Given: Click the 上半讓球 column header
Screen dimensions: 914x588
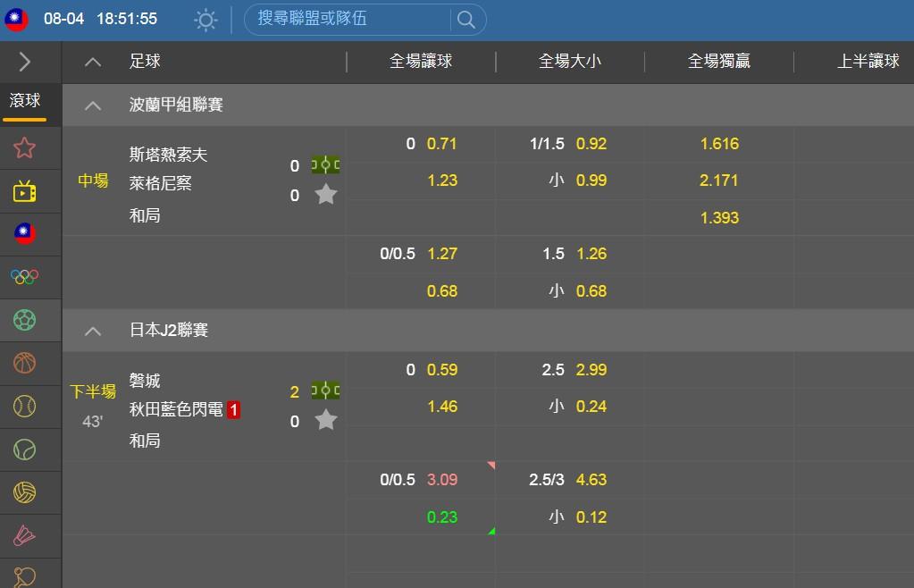Looking at the screenshot, I should 868,61.
